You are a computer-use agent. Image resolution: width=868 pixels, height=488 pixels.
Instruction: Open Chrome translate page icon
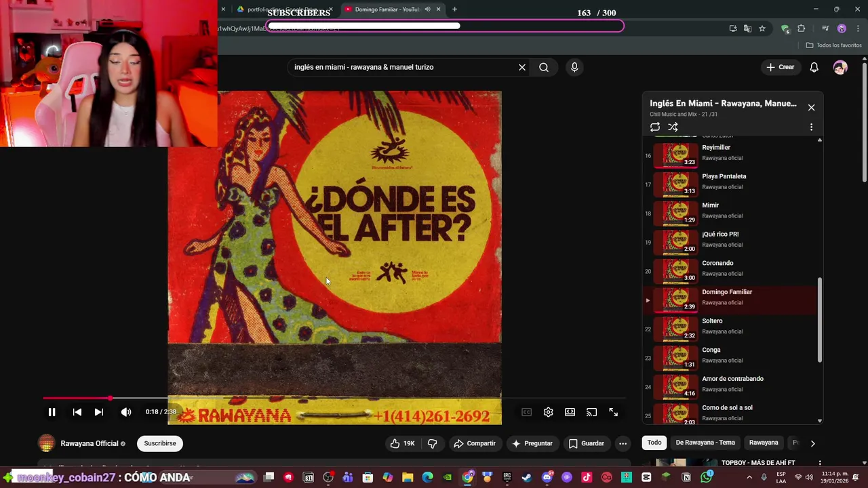[x=747, y=28]
